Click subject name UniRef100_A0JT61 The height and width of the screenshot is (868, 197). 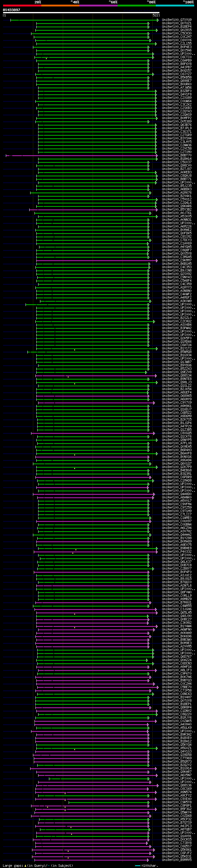coord(177,213)
